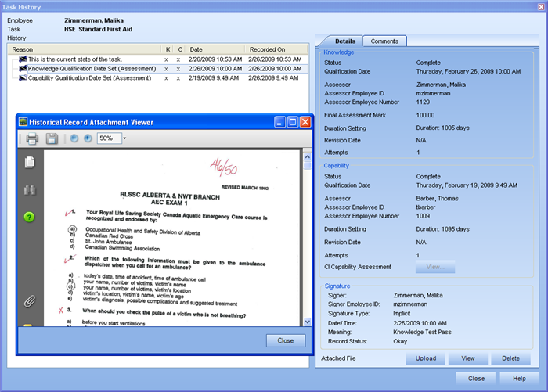The image size is (548, 392).
Task: Click the handwritten 46/50 score in document
Action: click(x=224, y=167)
